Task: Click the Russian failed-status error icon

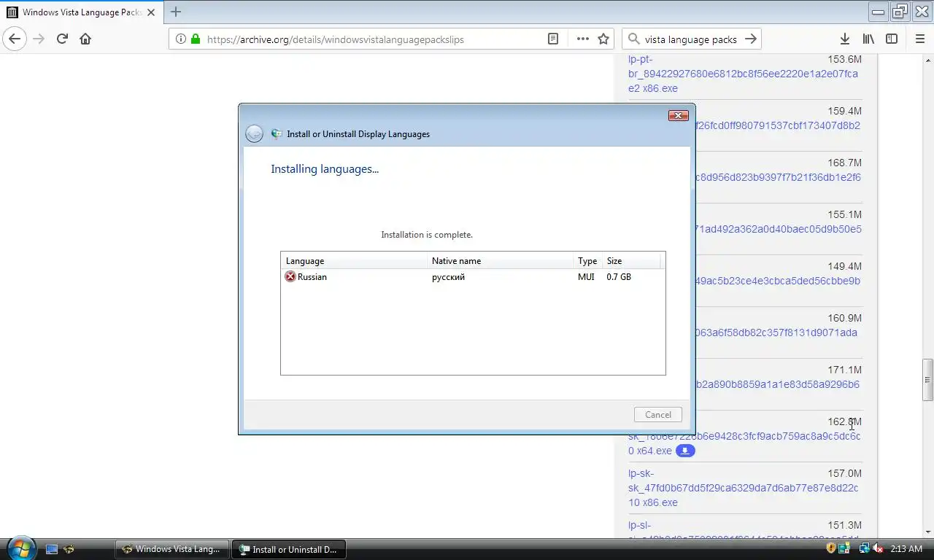Action: coord(290,276)
